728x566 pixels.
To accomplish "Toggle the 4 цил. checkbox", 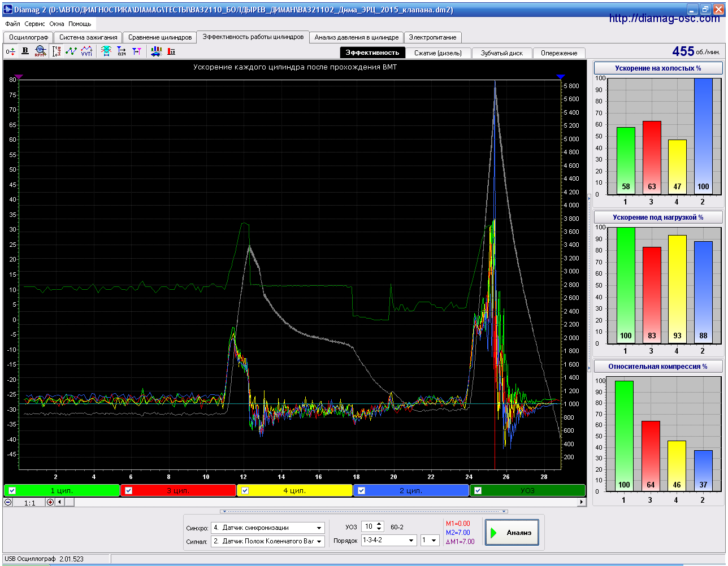I will (x=245, y=490).
